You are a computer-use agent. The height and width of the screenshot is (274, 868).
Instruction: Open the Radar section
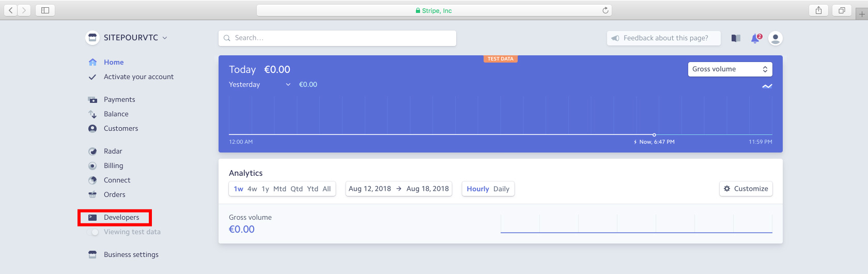coord(113,151)
